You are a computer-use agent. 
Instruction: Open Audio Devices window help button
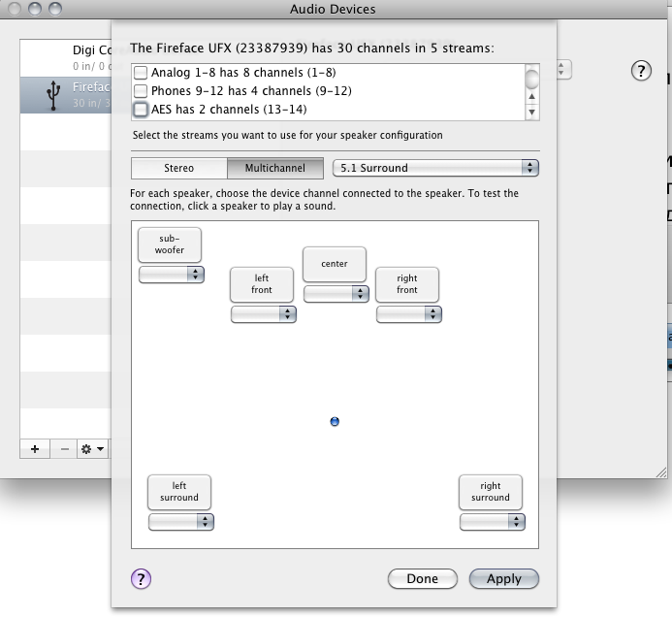pos(641,71)
